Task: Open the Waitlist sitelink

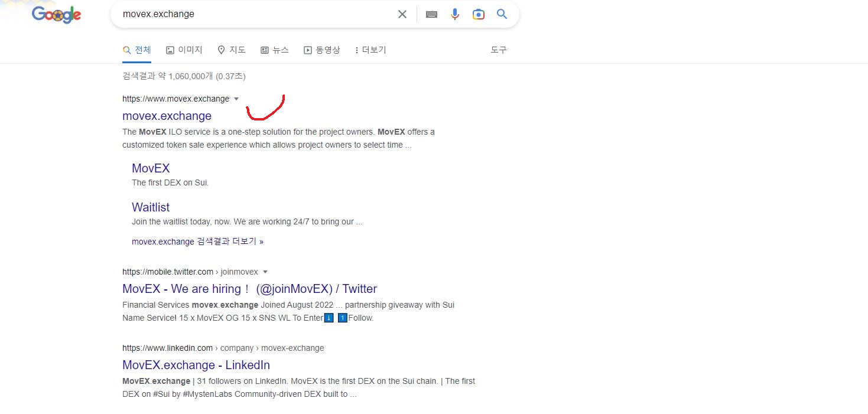Action: pyautogui.click(x=151, y=207)
